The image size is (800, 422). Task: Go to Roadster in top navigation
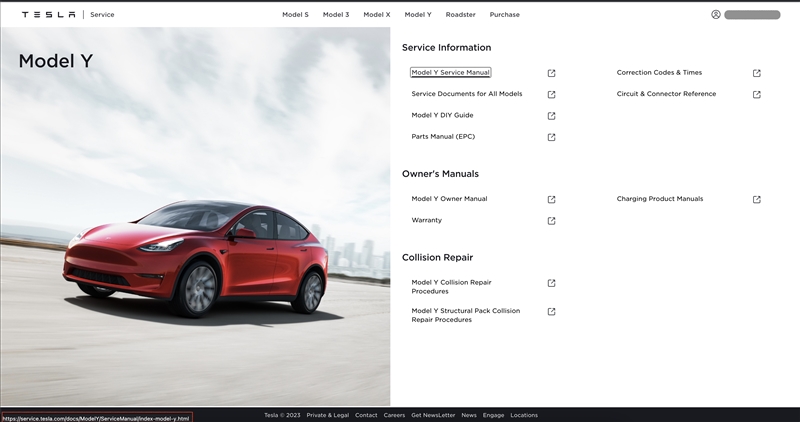(x=460, y=15)
